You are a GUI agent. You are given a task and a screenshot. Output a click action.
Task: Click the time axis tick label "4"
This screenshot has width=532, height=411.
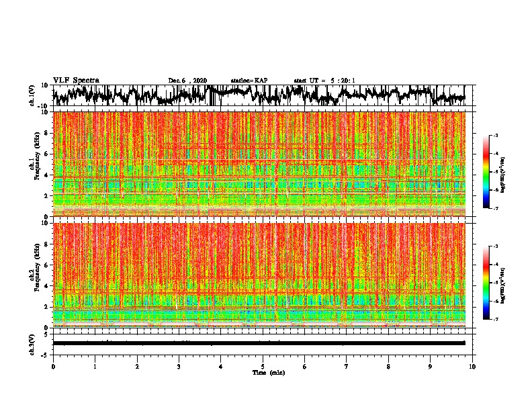[x=221, y=367]
